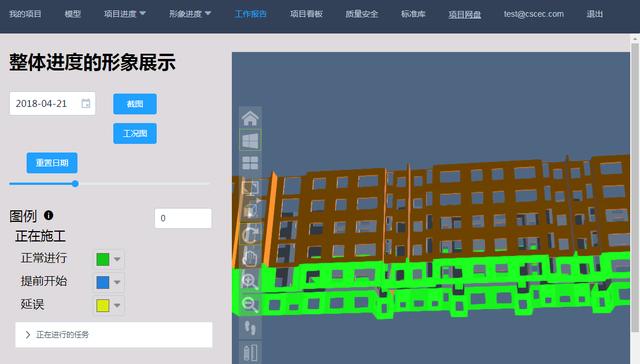Click the zoom in magnifier icon
The width and height of the screenshot is (640, 364).
click(250, 281)
